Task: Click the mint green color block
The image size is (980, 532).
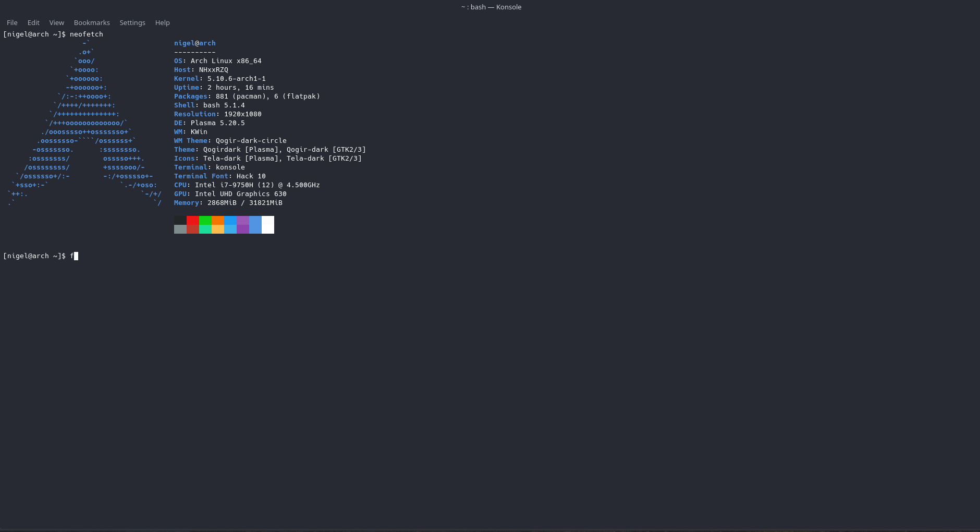Action: pyautogui.click(x=205, y=229)
